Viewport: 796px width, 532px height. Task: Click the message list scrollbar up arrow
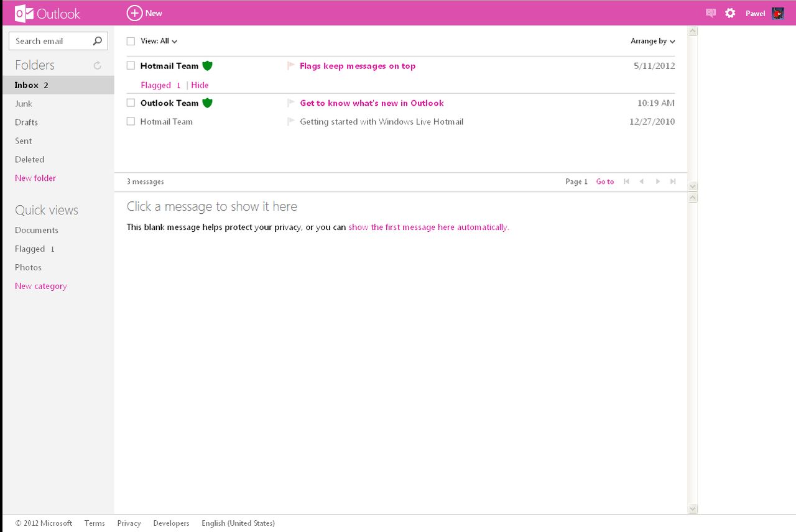tap(693, 31)
